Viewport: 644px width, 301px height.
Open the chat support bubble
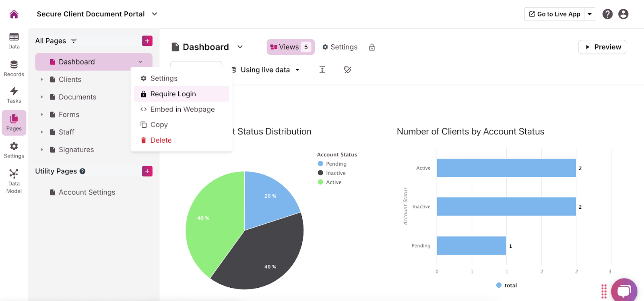tap(624, 291)
